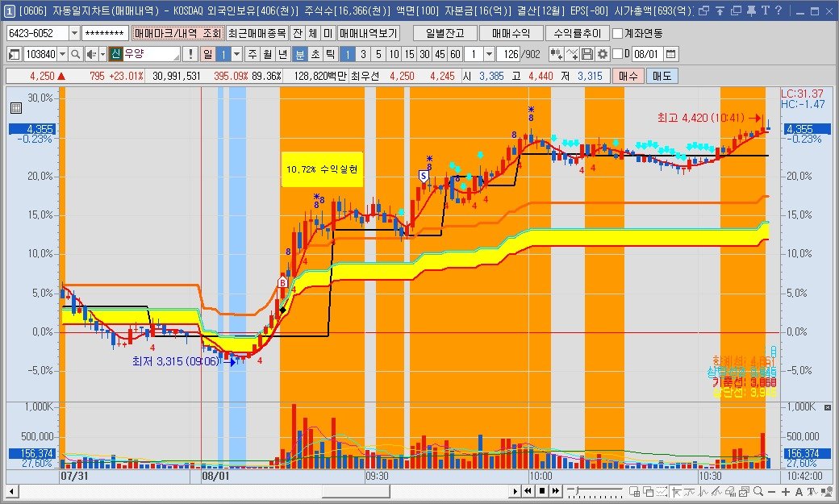
Task: Expand the account number 6423-6052 dropdown
Action: (x=74, y=34)
